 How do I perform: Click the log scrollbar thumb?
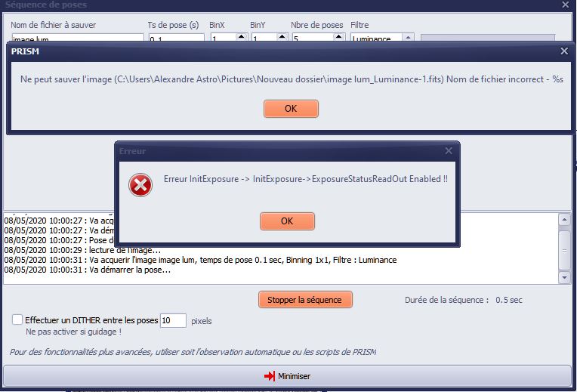pos(563,244)
